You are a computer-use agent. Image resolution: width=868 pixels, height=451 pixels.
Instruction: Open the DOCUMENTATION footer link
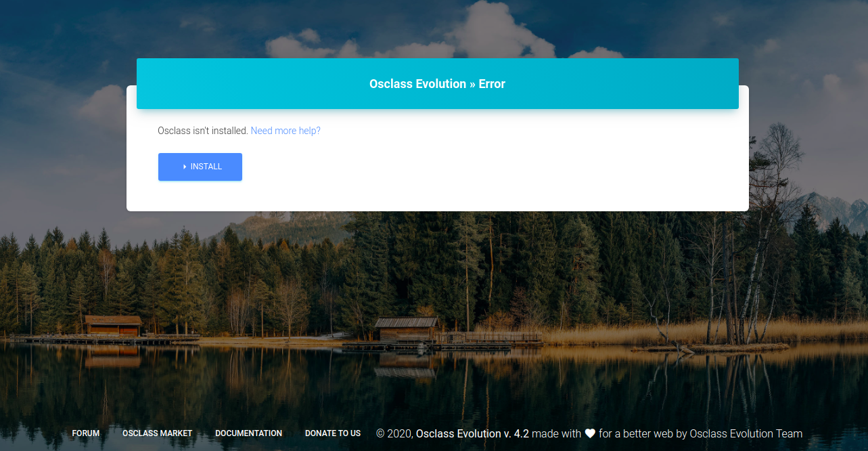click(249, 433)
